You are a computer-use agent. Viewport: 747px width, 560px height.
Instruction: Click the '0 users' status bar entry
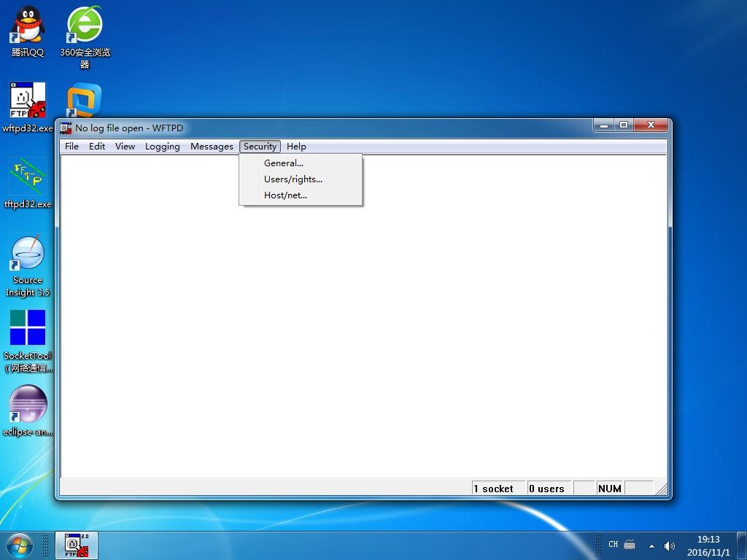(x=549, y=489)
